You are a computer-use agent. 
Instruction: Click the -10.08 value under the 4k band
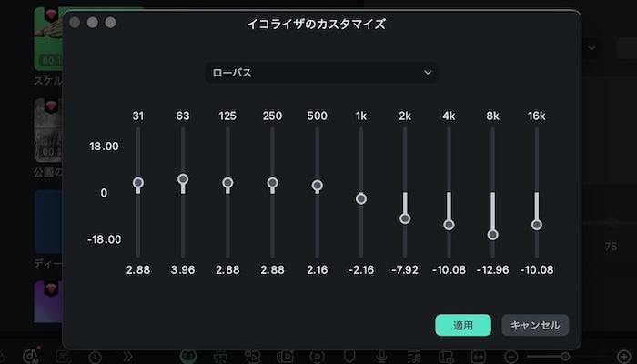(x=449, y=269)
